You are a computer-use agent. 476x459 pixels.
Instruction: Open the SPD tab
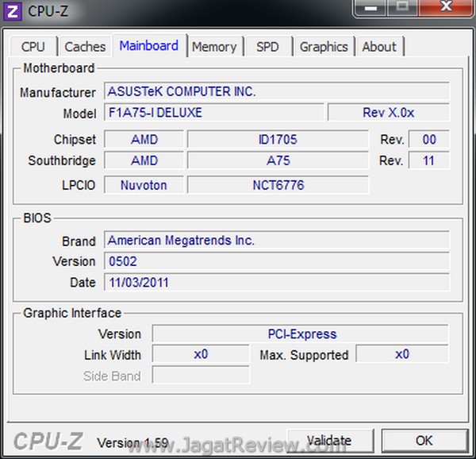pos(267,47)
